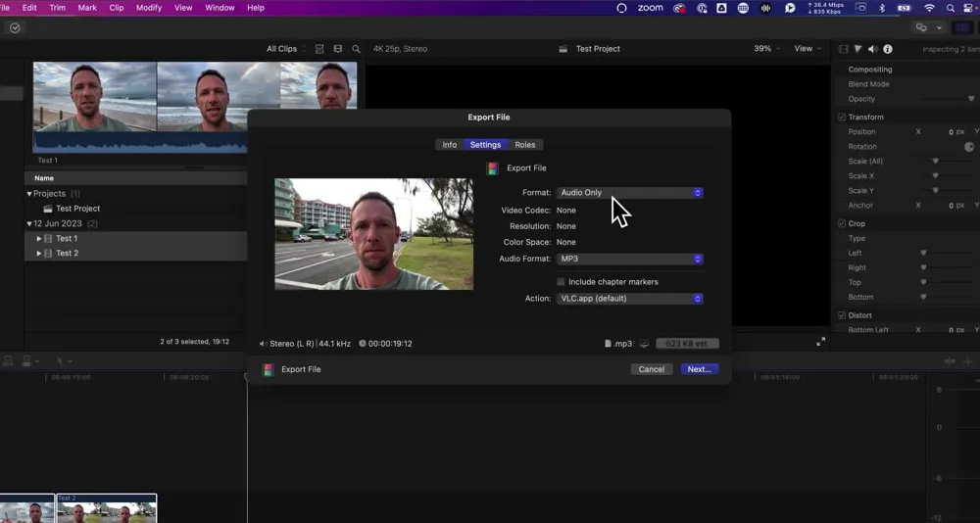Open the Format dropdown showing Audio Only
980x523 pixels.
click(x=630, y=193)
